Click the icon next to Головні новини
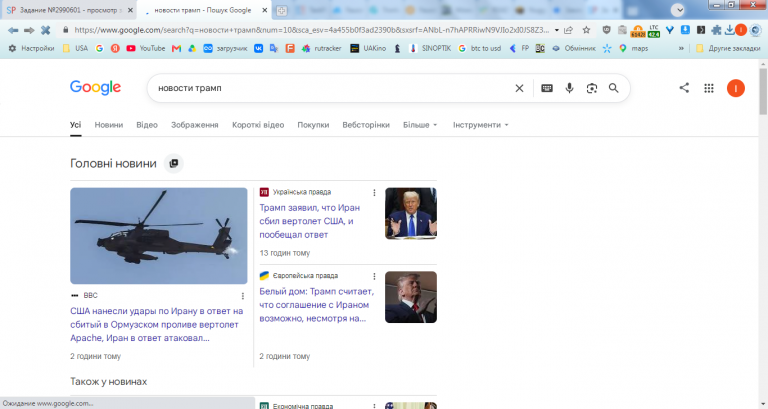The width and height of the screenshot is (768, 409). [173, 164]
